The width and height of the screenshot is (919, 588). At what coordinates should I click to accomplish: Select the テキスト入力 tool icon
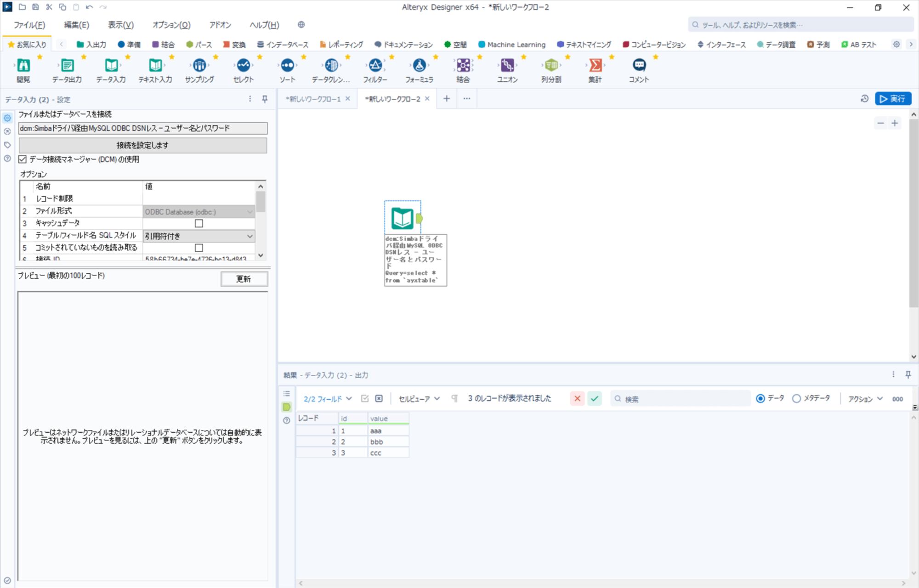[155, 65]
